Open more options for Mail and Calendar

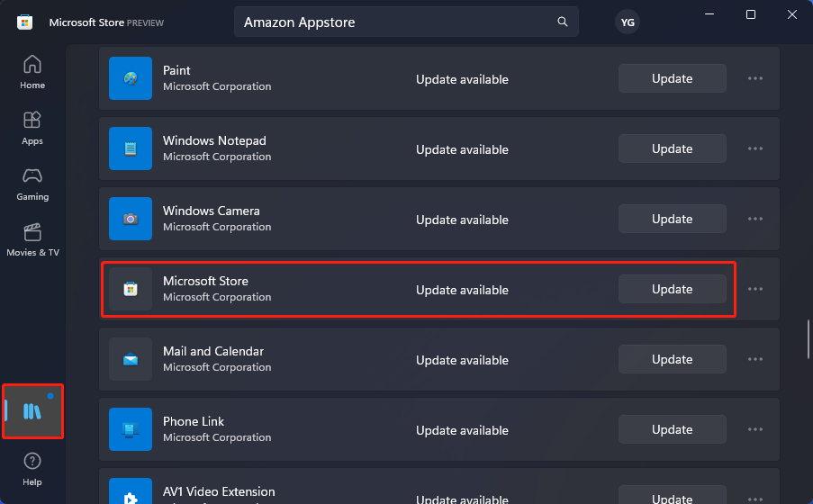click(x=754, y=359)
